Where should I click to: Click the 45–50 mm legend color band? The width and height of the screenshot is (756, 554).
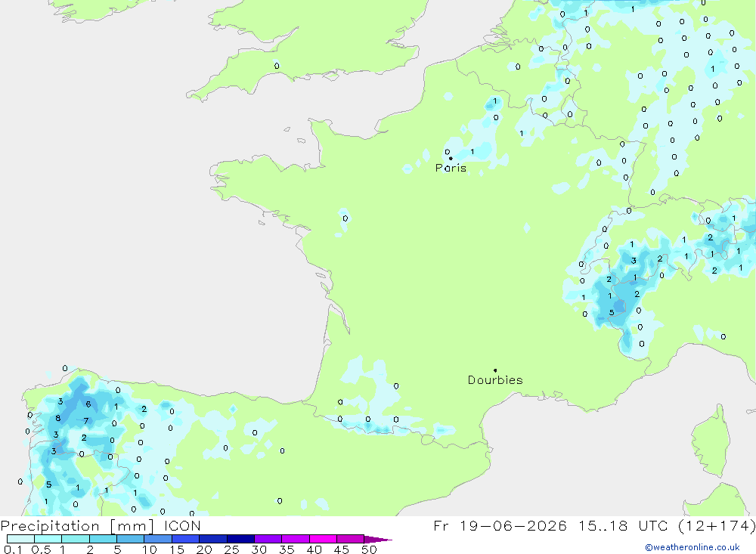351,539
